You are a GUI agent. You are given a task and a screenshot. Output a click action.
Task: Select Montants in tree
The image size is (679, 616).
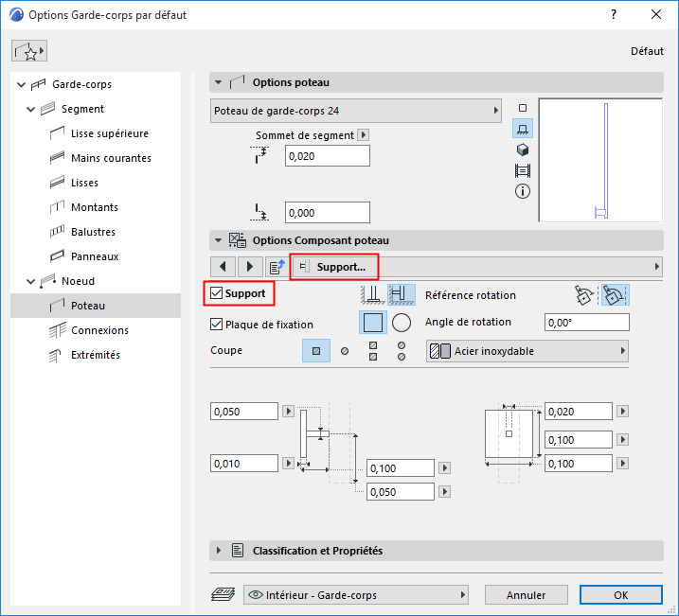coord(95,207)
